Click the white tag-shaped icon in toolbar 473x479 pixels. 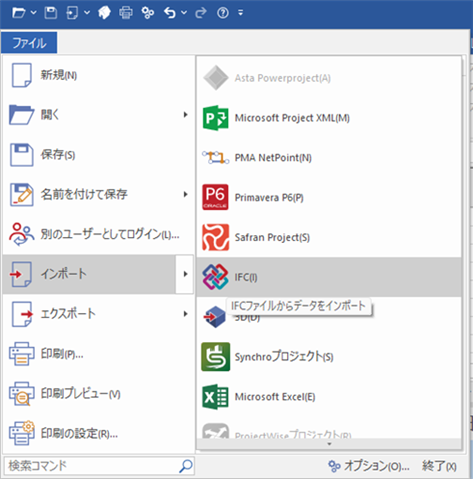tap(104, 13)
